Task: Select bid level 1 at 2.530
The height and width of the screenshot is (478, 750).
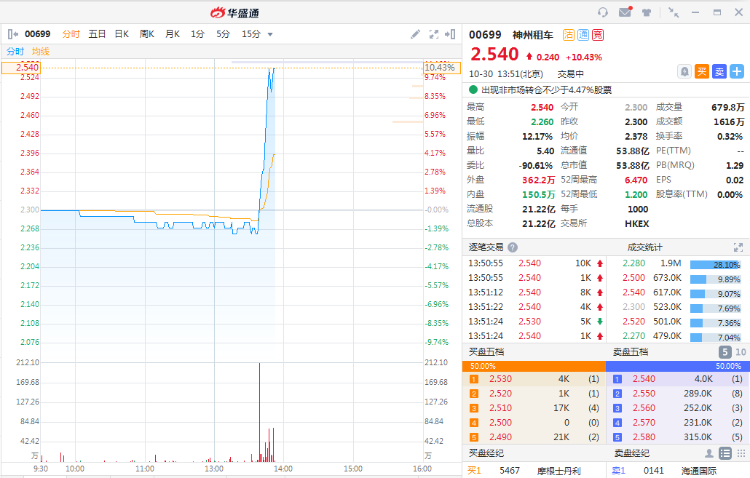Action: tap(534, 379)
